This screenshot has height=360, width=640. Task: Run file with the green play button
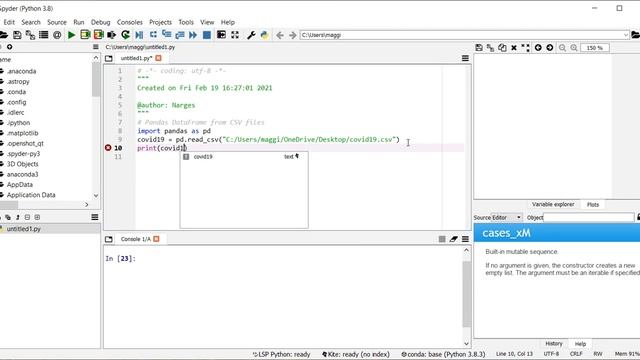(71, 35)
